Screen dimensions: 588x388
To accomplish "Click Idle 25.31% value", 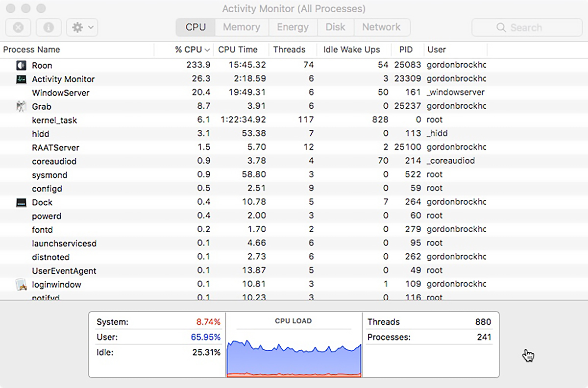I will tap(206, 352).
